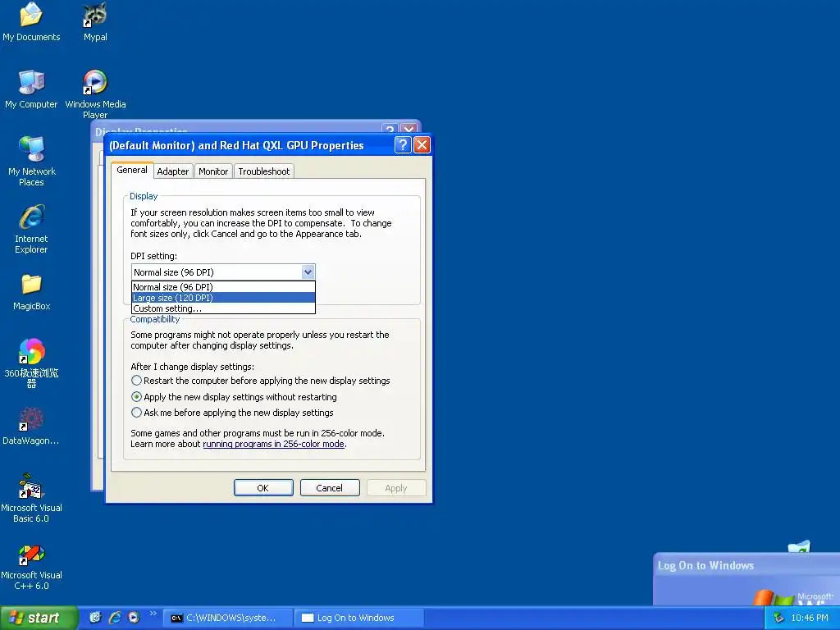The width and height of the screenshot is (840, 630).
Task: Select the General tab
Action: coord(132,170)
